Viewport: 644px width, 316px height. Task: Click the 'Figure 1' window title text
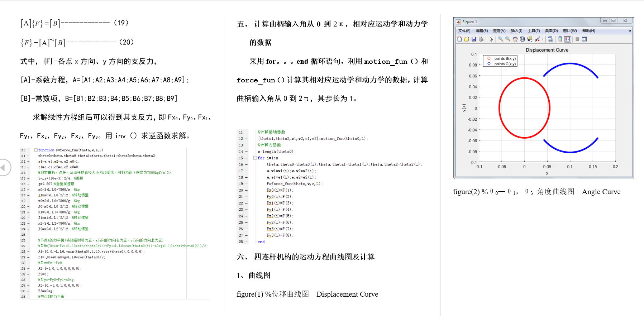click(469, 22)
